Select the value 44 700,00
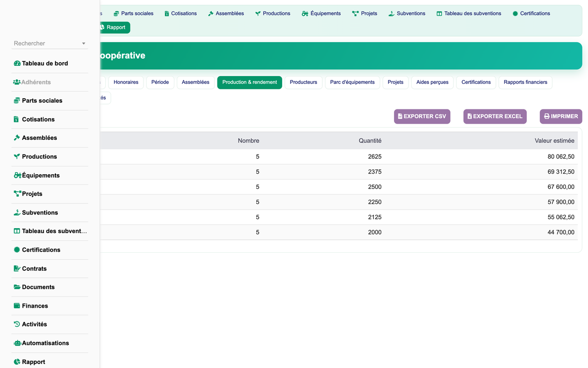 coord(561,232)
